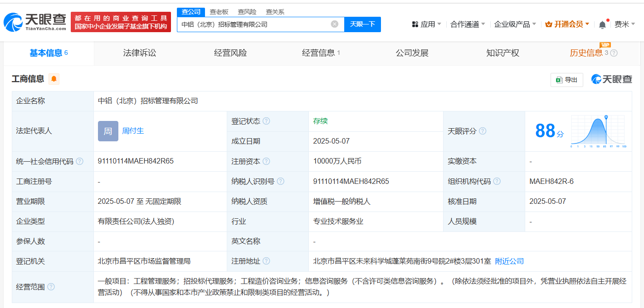Image resolution: width=644 pixels, height=308 pixels.
Task: Click the Tianyancha logo in header
Action: click(x=35, y=22)
